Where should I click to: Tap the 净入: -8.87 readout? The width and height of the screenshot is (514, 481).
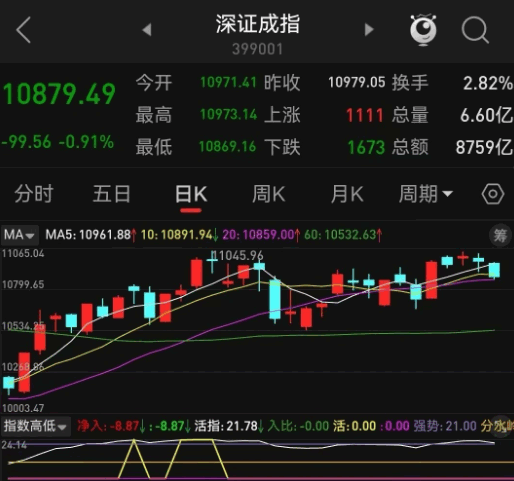click(x=108, y=426)
